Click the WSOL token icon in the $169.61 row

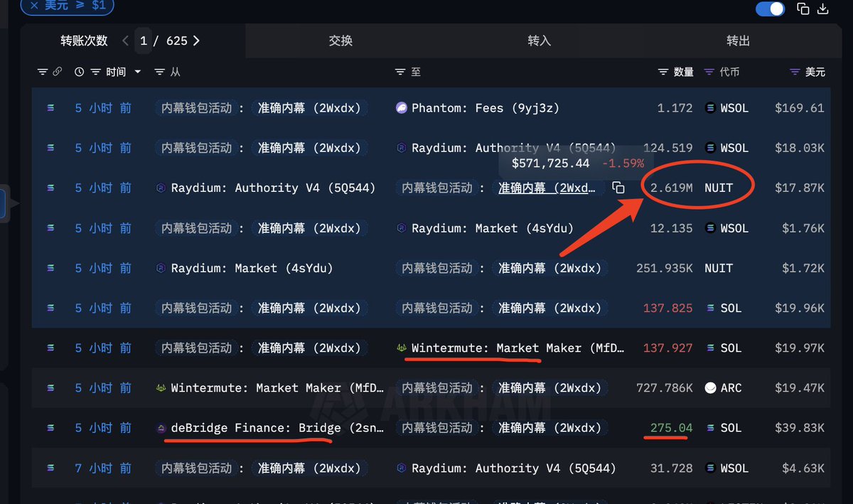coord(710,108)
